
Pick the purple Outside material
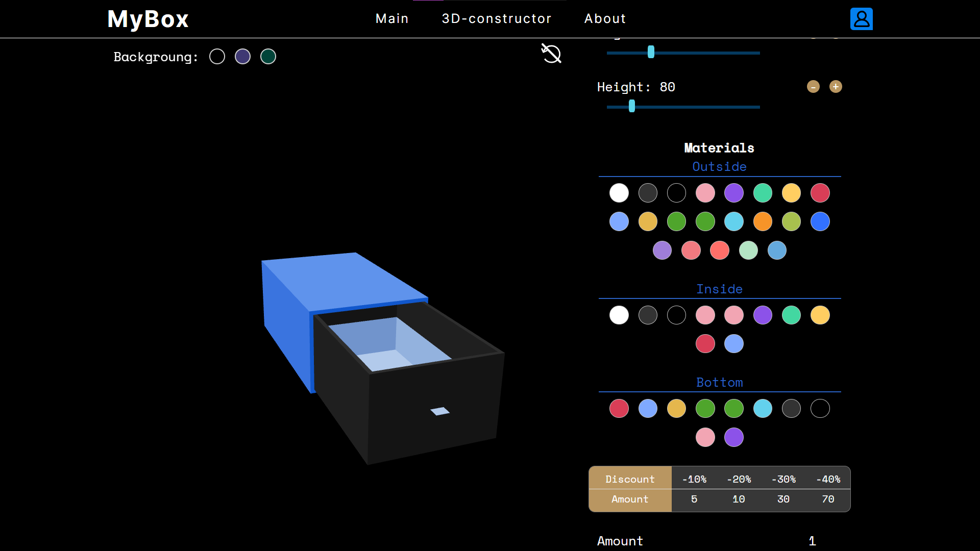pos(733,193)
